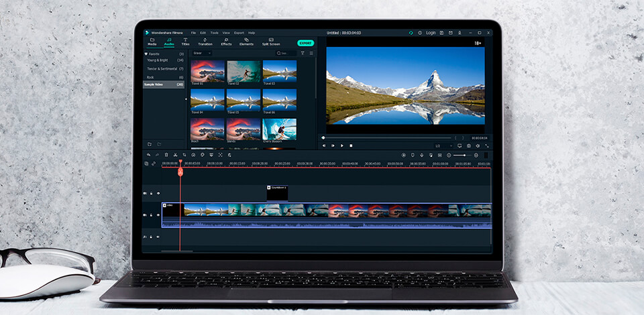Viewport: 644px width, 315px height.
Task: Click the render preview icon
Action: click(404, 155)
